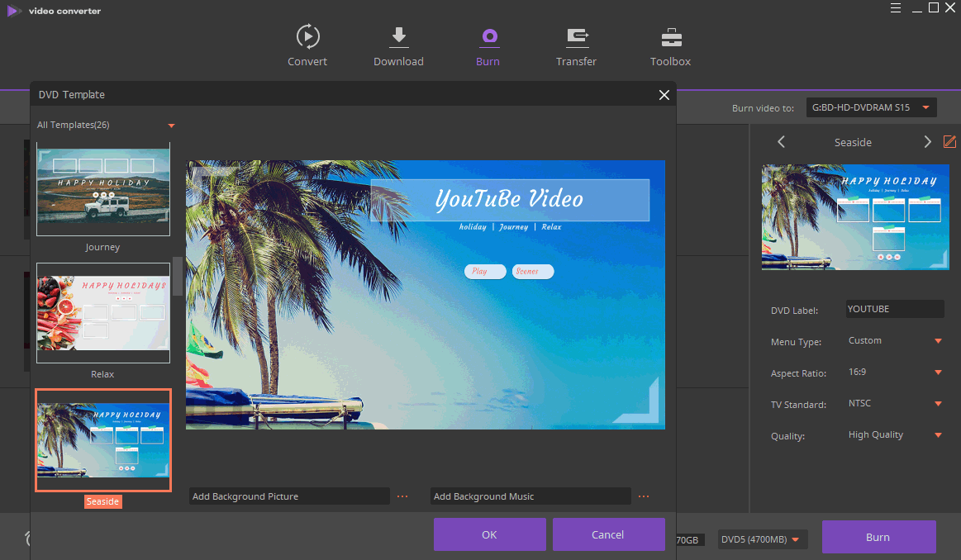Open the hamburger menu in title bar
961x560 pixels.
896,8
